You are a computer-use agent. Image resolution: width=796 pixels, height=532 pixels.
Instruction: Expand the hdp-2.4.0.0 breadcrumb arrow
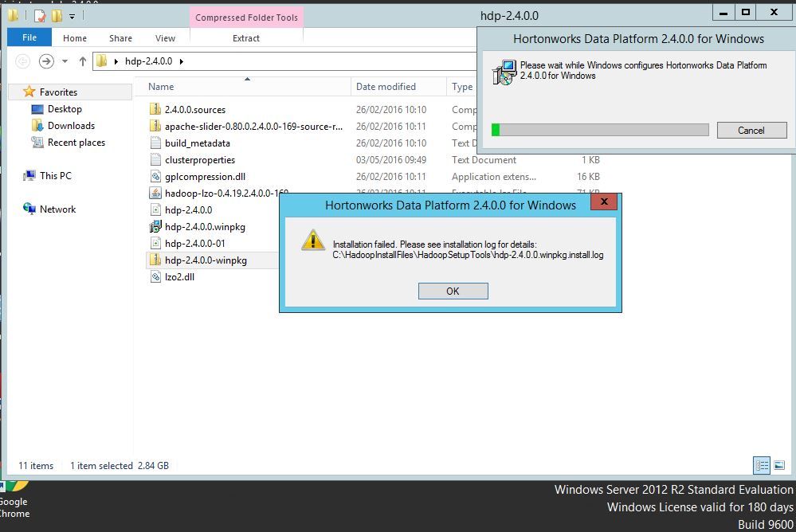coord(181,61)
